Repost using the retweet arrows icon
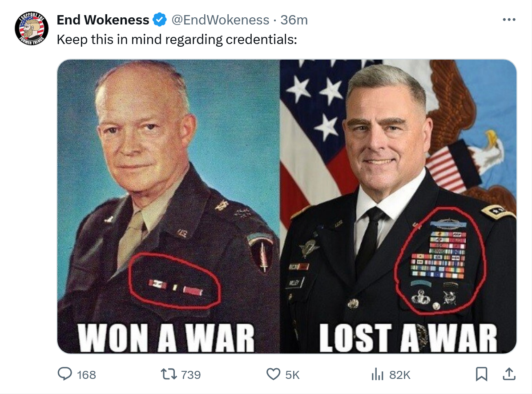Viewport: 532px width, 394px height. pyautogui.click(x=169, y=374)
